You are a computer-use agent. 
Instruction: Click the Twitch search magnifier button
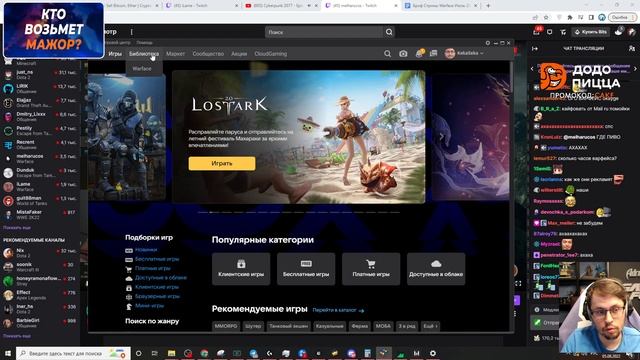point(389,32)
